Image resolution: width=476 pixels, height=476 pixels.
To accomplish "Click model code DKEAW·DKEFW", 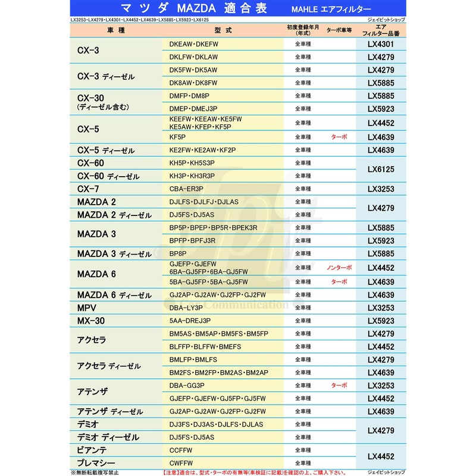I will tap(194, 44).
